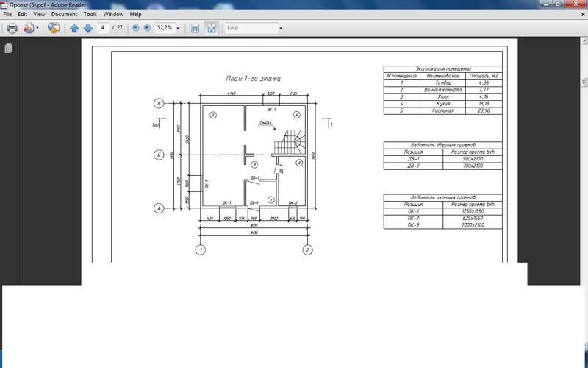Click the area value '7,77'

tap(484, 90)
